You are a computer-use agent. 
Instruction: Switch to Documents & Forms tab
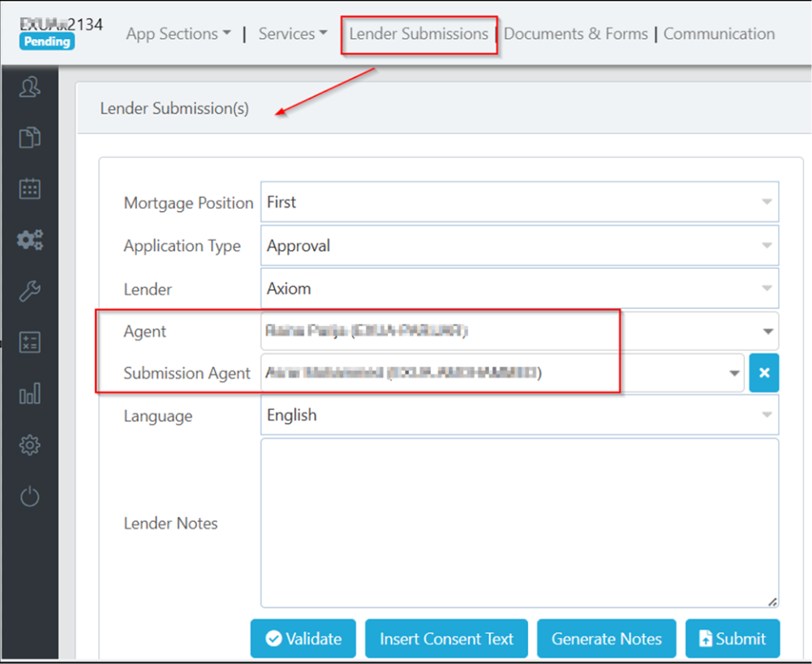click(x=576, y=34)
